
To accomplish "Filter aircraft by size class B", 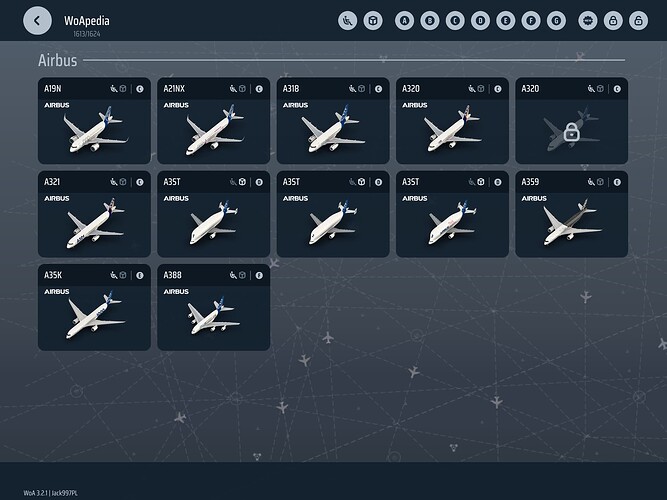I will [429, 20].
